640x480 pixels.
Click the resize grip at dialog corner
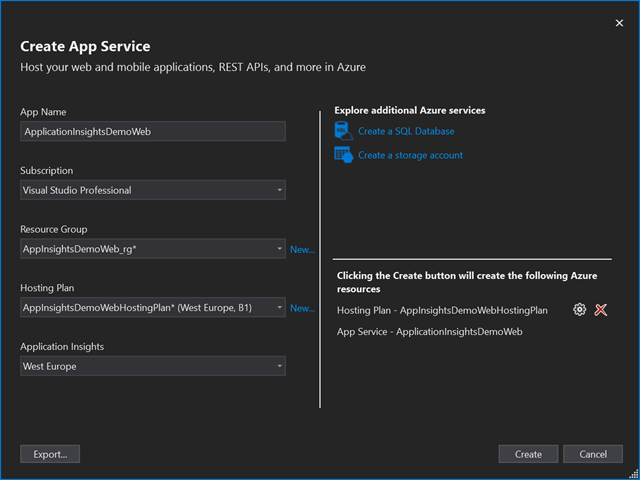[633, 474]
